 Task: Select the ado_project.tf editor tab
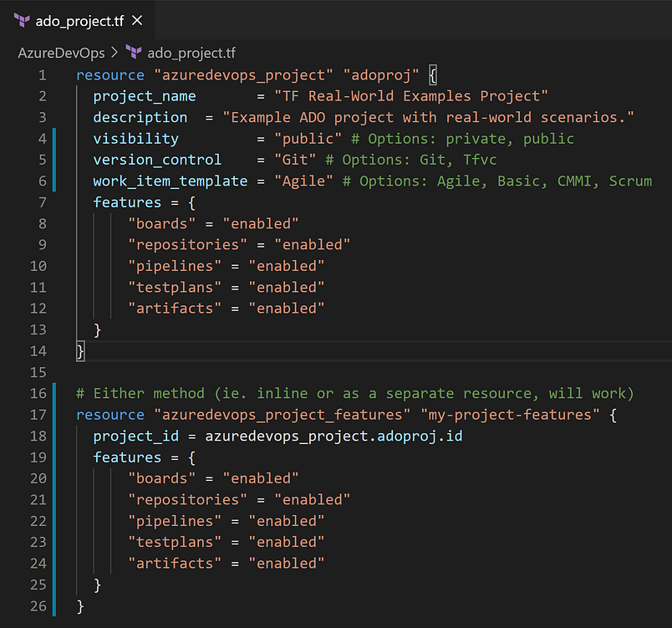click(x=78, y=21)
